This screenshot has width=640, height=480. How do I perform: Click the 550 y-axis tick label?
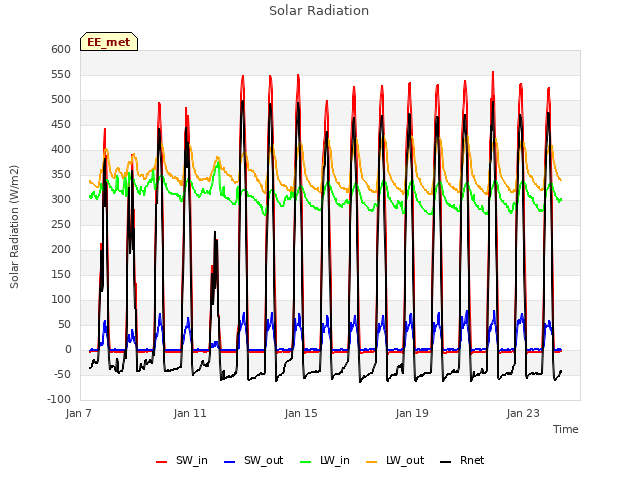coord(61,74)
